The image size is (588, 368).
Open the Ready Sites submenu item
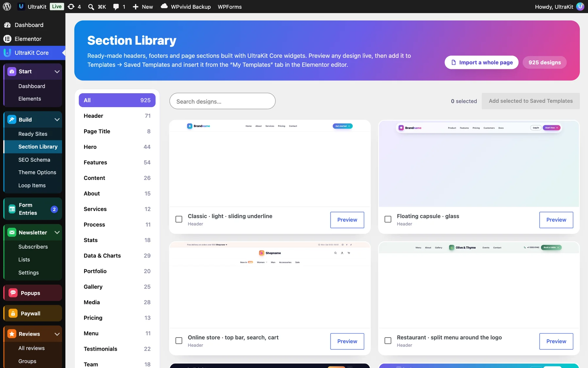(33, 134)
